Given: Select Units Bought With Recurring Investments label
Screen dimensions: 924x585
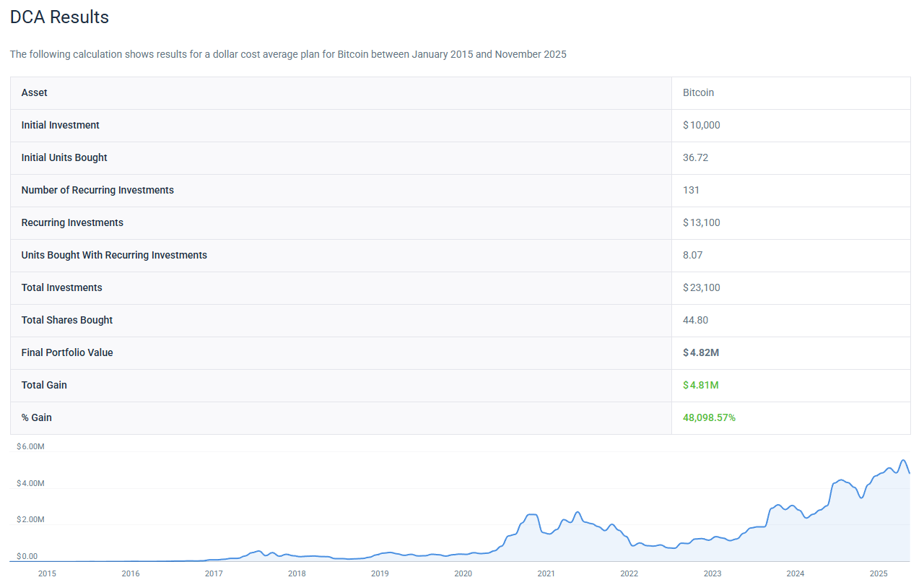Looking at the screenshot, I should 114,255.
